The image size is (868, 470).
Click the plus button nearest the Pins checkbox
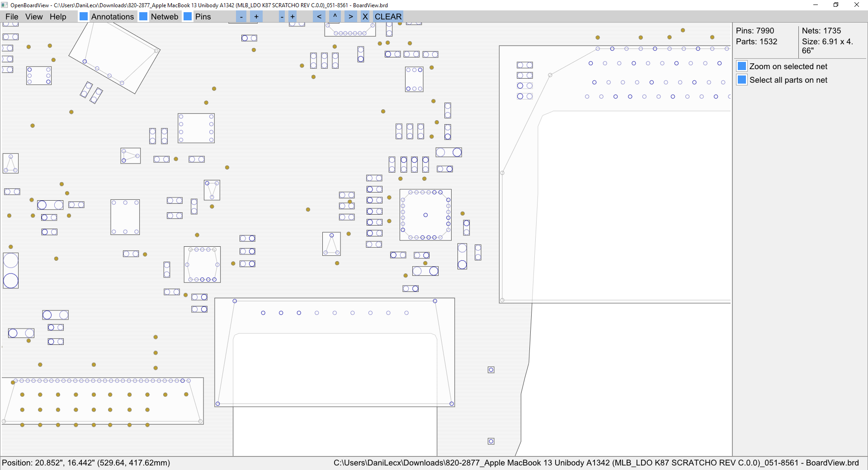(256, 17)
